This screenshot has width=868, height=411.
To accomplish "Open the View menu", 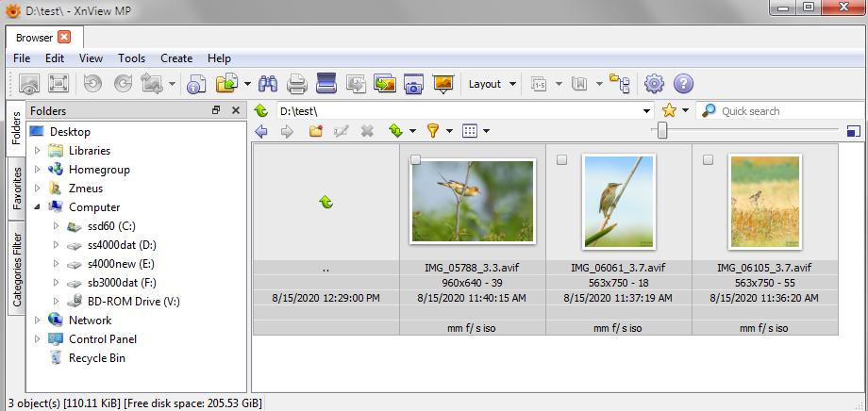I will [91, 58].
